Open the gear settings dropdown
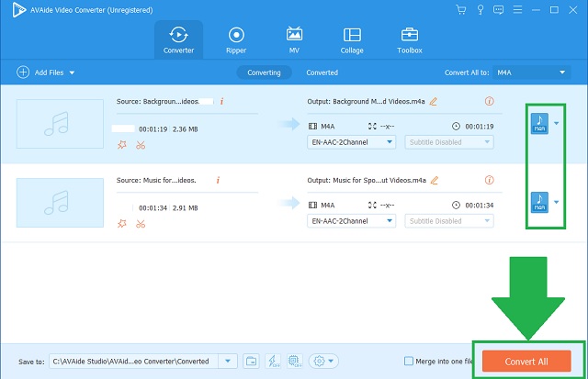The image size is (588, 379). [323, 362]
